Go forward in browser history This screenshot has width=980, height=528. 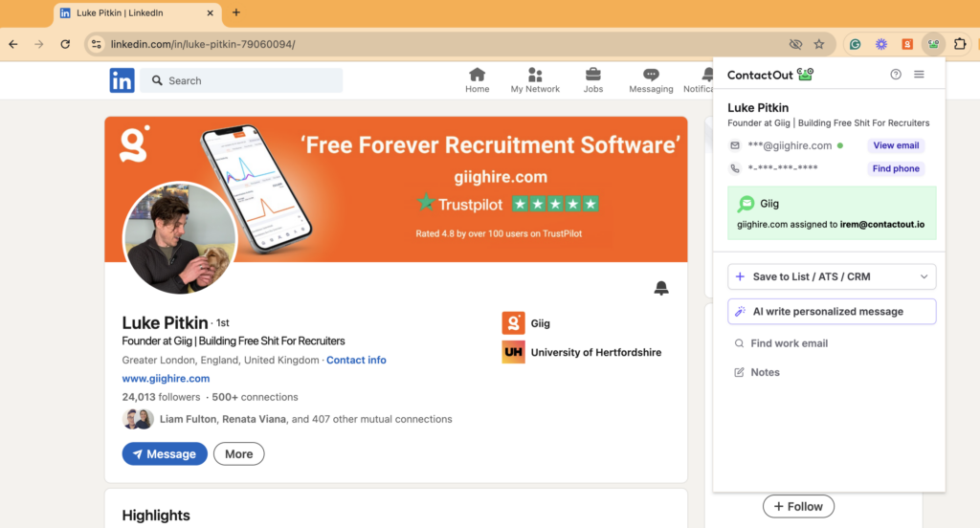pos(38,44)
